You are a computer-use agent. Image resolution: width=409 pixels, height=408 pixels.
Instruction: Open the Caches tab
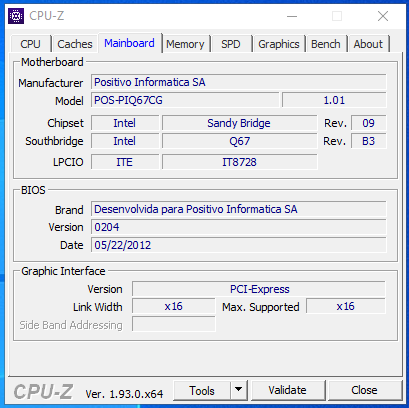click(75, 44)
